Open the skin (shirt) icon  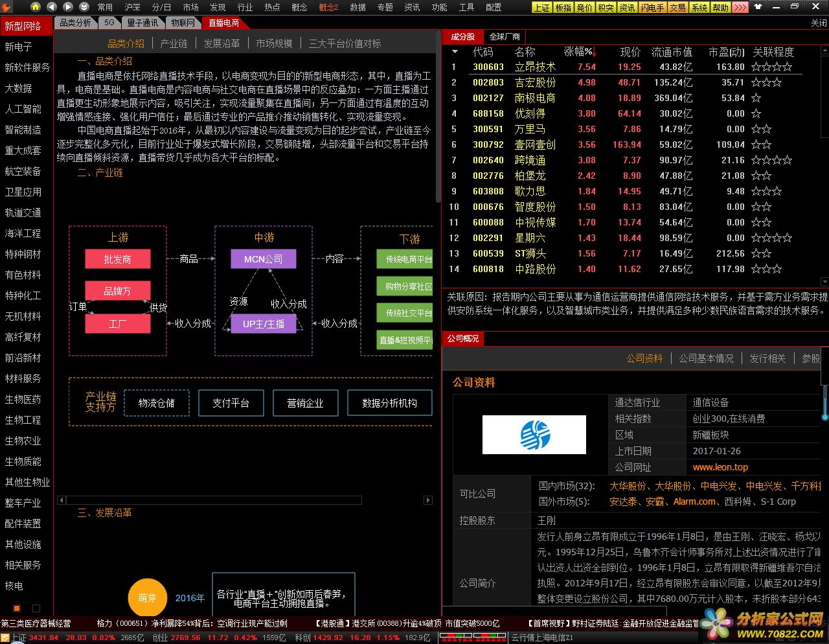759,7
